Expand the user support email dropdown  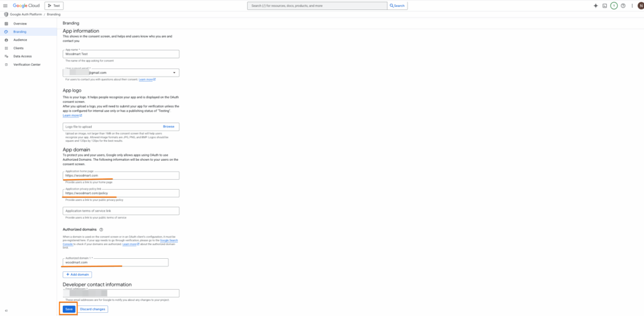pyautogui.click(x=174, y=73)
